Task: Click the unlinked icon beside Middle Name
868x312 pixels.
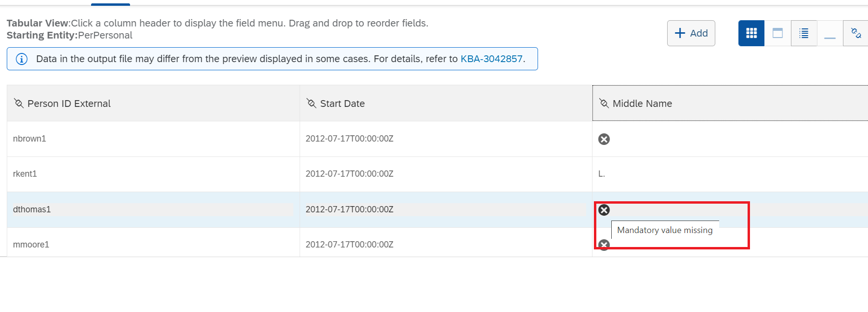Action: pos(604,103)
